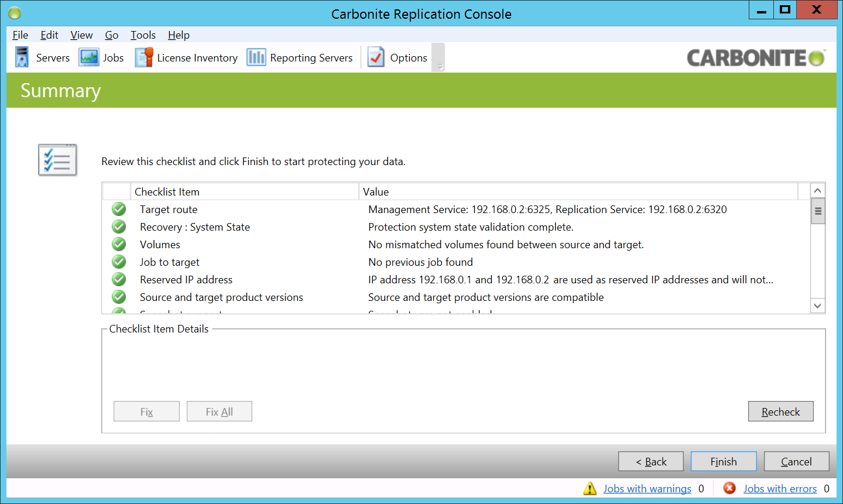The image size is (843, 504).
Task: Click the checklist summary icon
Action: 57,160
